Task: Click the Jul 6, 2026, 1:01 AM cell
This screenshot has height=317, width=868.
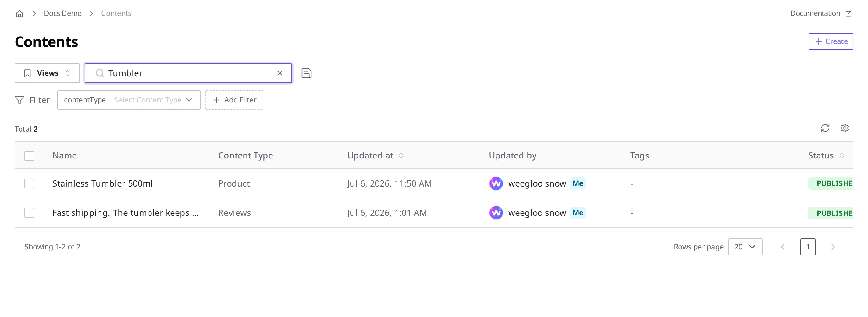Action: [x=387, y=213]
